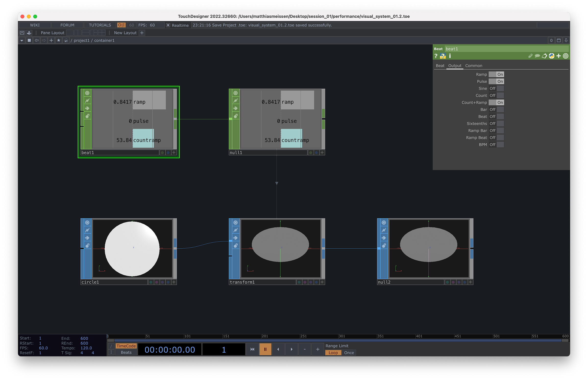Click the bypass arrow icon on null1 node
Viewport: 588px width, 380px height.
coord(235,108)
